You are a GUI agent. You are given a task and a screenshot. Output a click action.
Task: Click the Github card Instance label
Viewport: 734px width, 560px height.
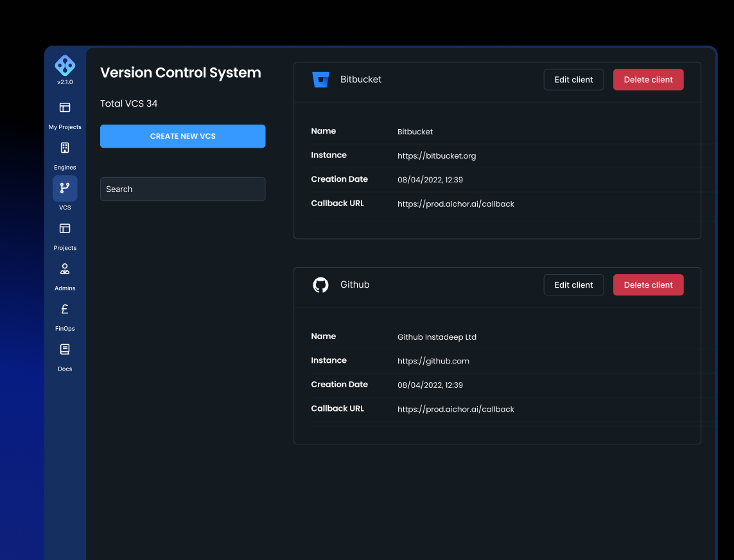(x=329, y=360)
